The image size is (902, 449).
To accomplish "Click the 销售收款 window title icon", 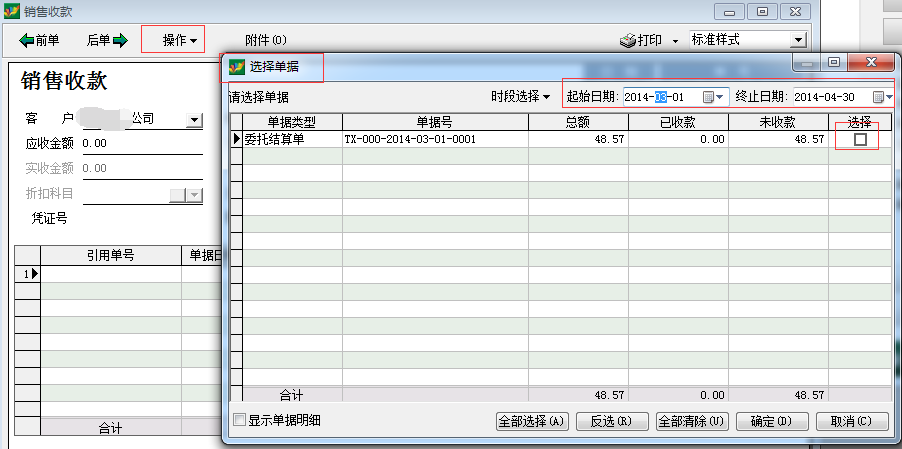I will (x=11, y=11).
